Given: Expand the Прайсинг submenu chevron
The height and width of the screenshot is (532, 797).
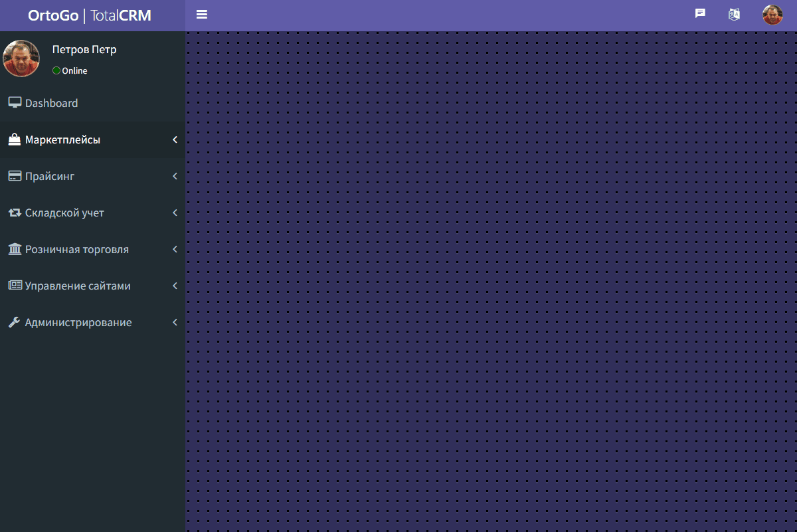Looking at the screenshot, I should tap(175, 177).
